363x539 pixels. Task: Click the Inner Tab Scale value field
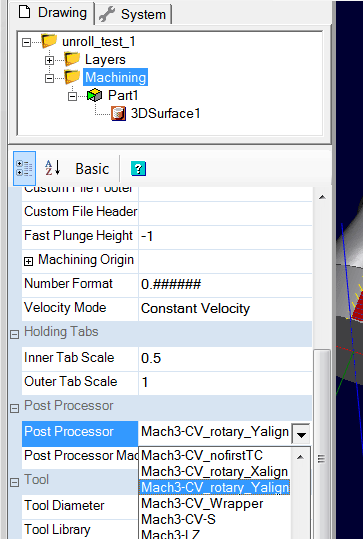(225, 358)
